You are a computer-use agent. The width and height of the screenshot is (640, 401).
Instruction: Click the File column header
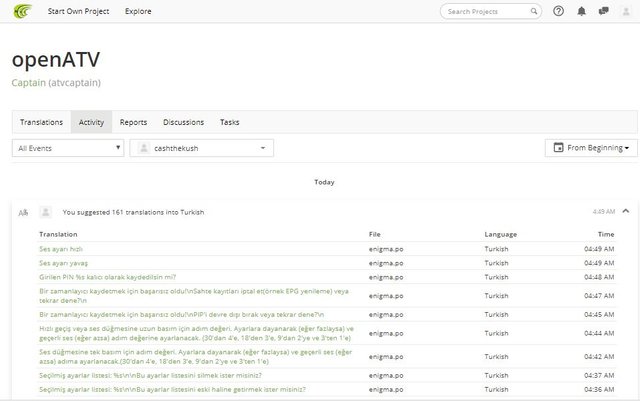pyautogui.click(x=375, y=234)
